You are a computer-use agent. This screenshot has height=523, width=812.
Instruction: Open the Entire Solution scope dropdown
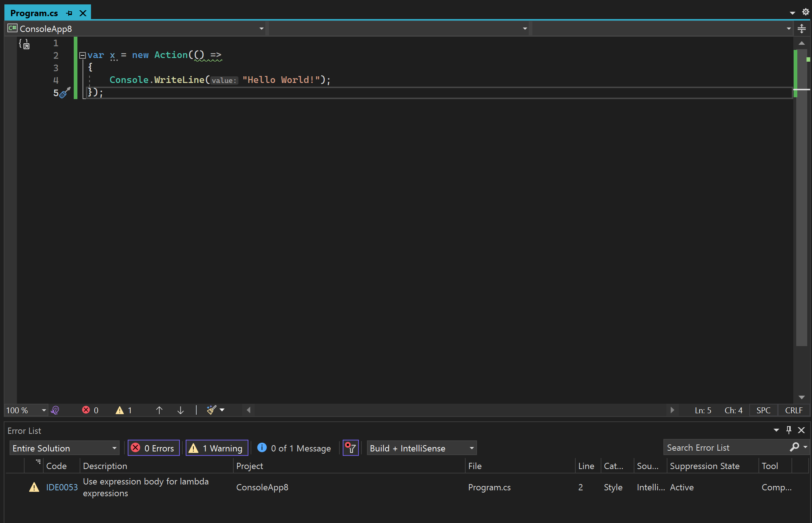(64, 448)
